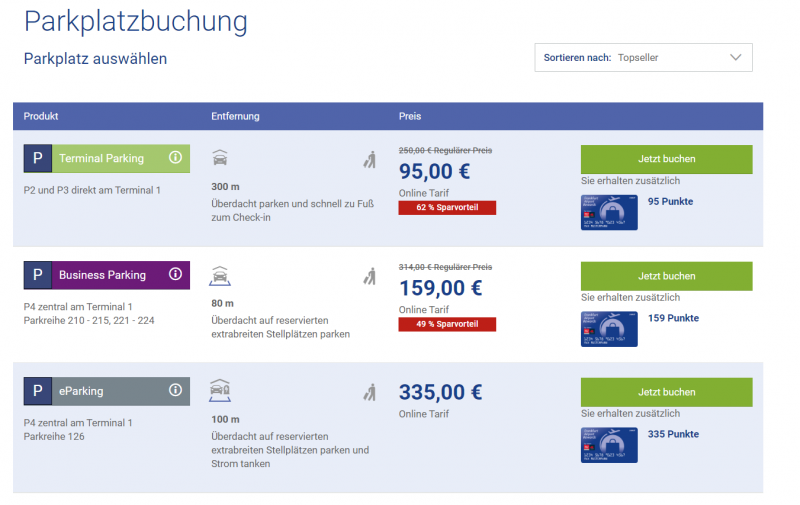Click the Terminal Parking blue P icon
Screen dimensions: 800x505
(x=38, y=158)
